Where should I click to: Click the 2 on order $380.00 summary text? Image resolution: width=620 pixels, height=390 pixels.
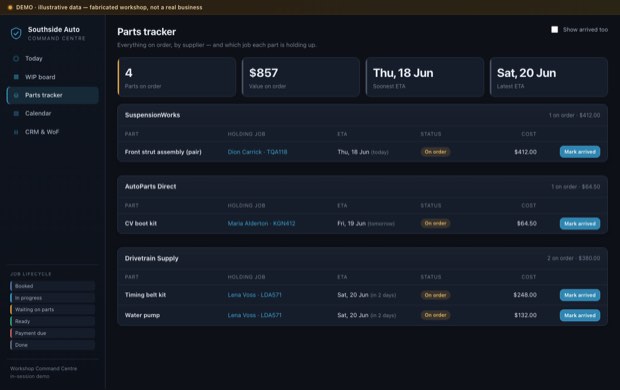point(573,258)
